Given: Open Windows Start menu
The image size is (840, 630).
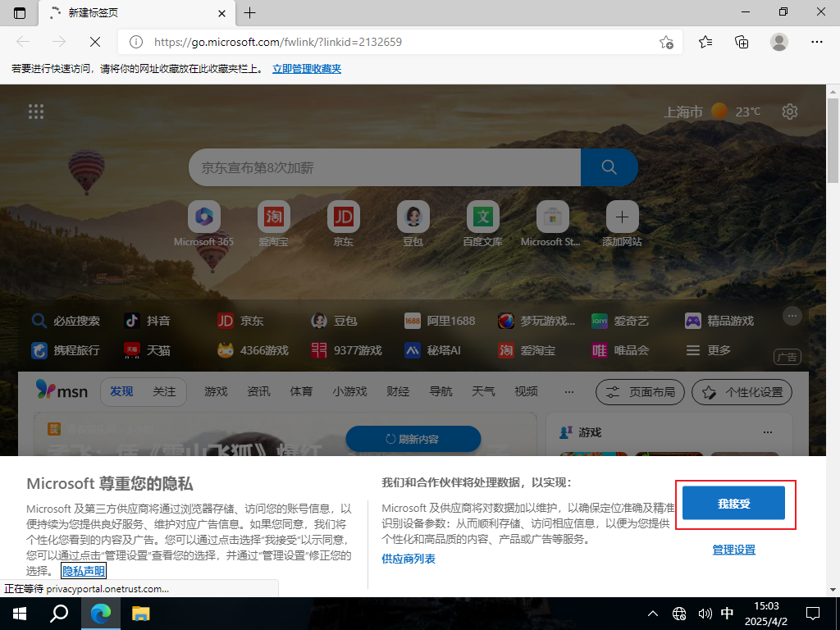Looking at the screenshot, I should (20, 614).
